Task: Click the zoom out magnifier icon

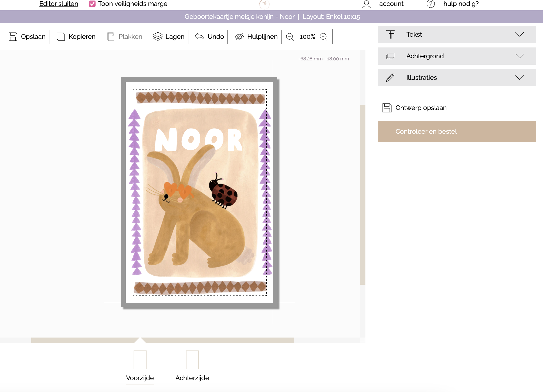Action: [x=290, y=37]
